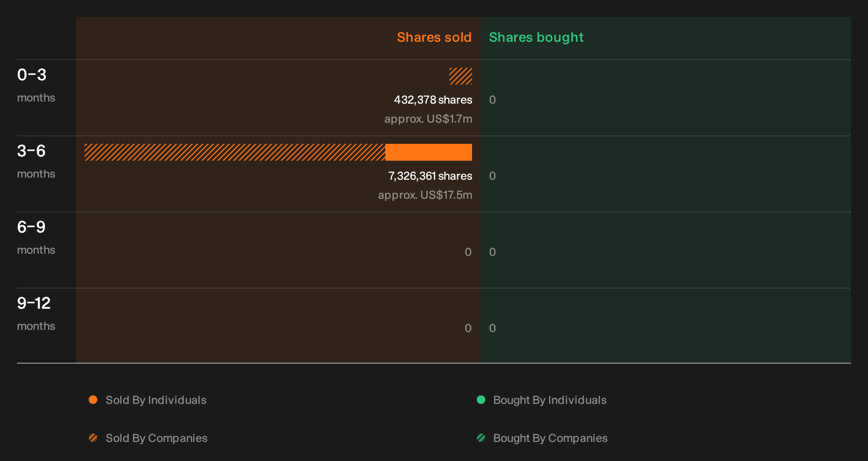Image resolution: width=868 pixels, height=461 pixels.
Task: Select the striped companies bar for 3-6 months
Action: [235, 152]
